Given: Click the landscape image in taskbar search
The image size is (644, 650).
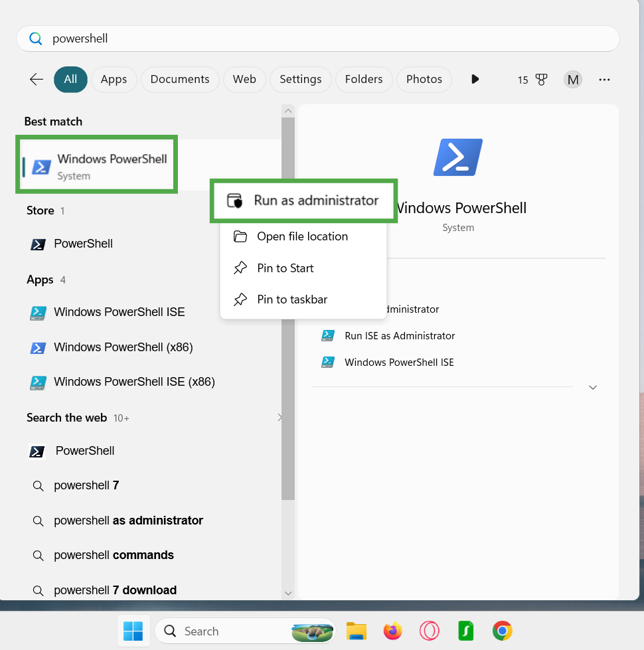Looking at the screenshot, I should 312,632.
